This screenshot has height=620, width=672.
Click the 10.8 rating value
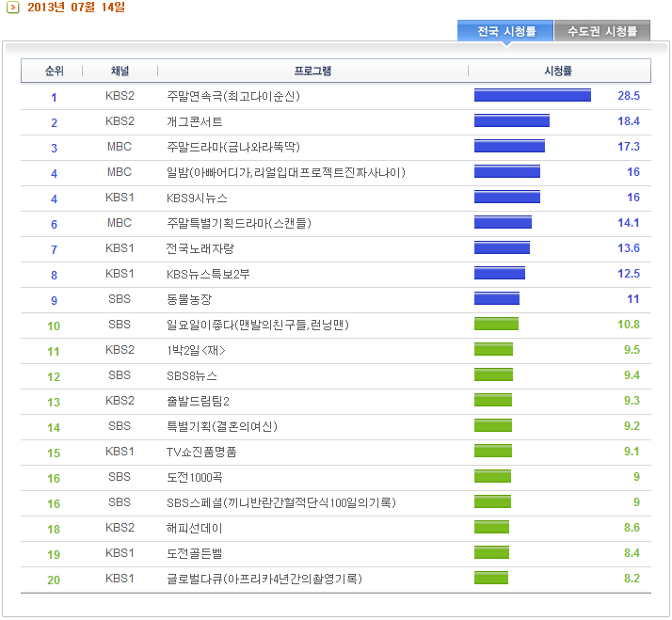[629, 325]
